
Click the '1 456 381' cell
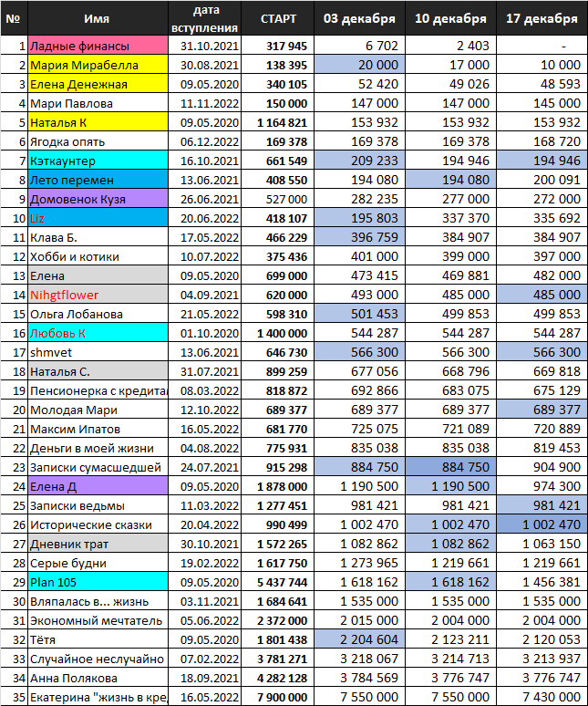(x=542, y=582)
